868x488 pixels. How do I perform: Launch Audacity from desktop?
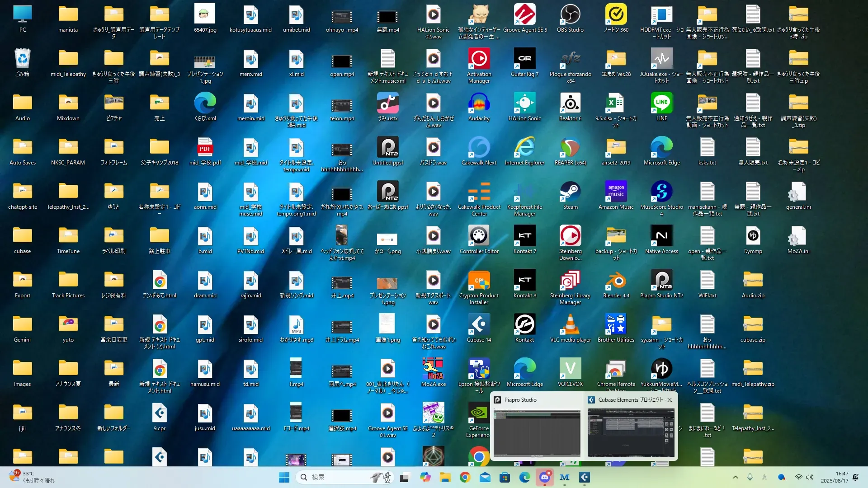click(x=479, y=105)
